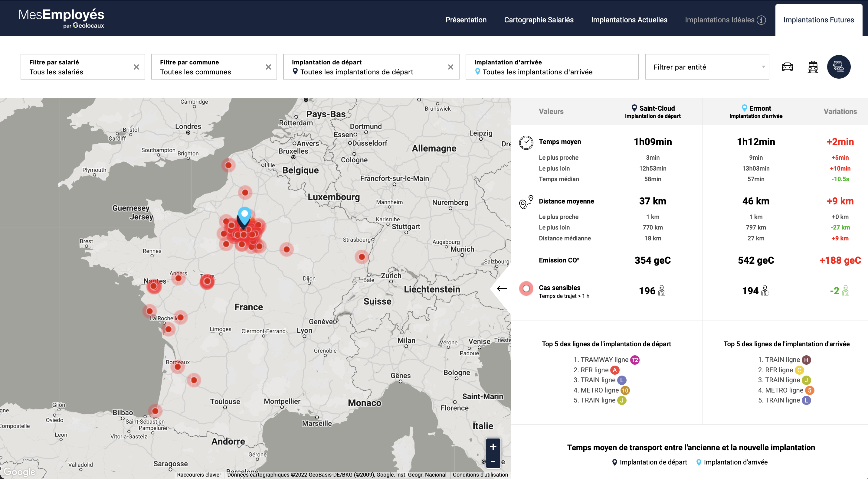Click the red employee marker near Strasbourg
Viewport: 868px width, 479px height.
pos(362,257)
